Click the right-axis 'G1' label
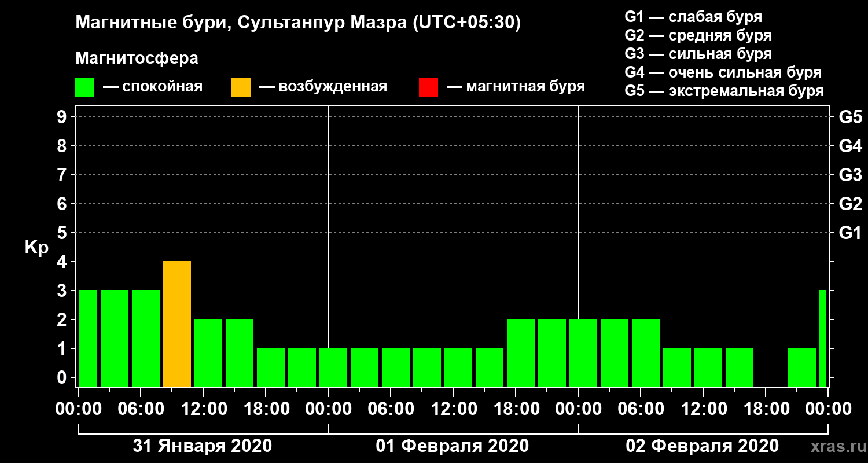The image size is (868, 463). (x=850, y=233)
